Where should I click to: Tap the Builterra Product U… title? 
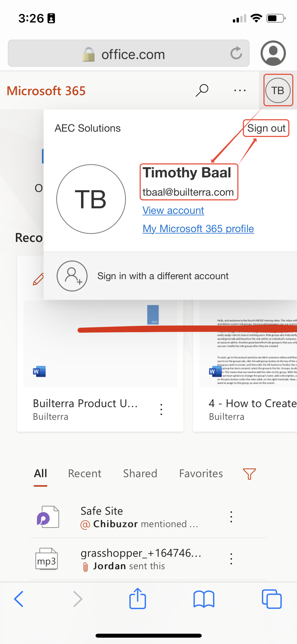(85, 404)
